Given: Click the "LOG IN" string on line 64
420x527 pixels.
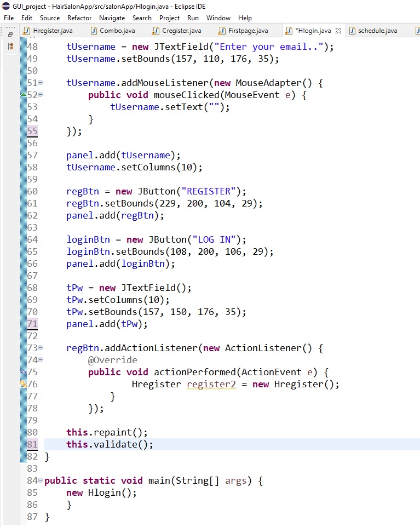Looking at the screenshot, I should tap(214, 239).
